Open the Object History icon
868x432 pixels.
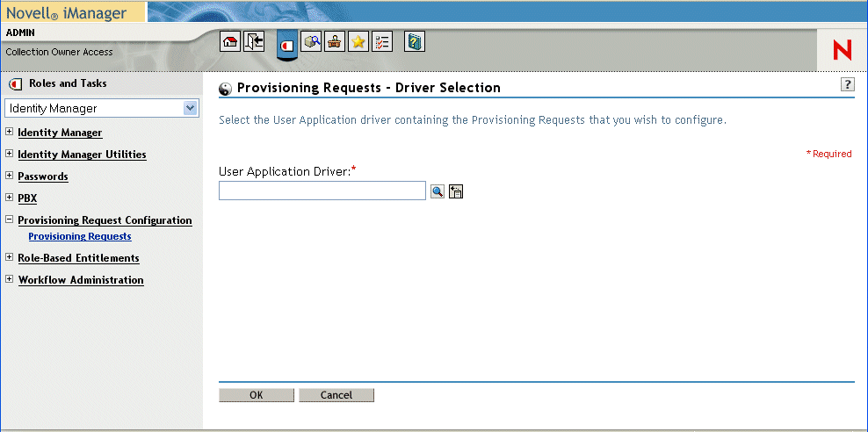pyautogui.click(x=456, y=191)
